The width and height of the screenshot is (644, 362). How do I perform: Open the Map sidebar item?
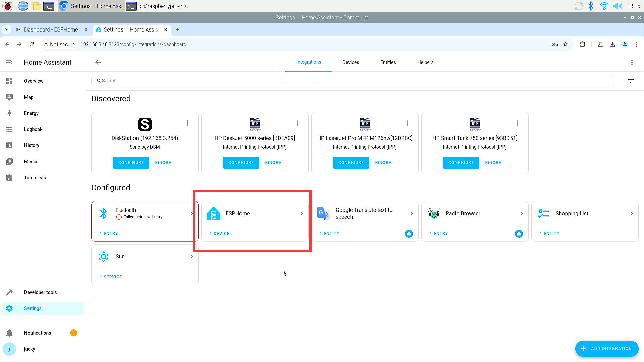tap(43, 97)
